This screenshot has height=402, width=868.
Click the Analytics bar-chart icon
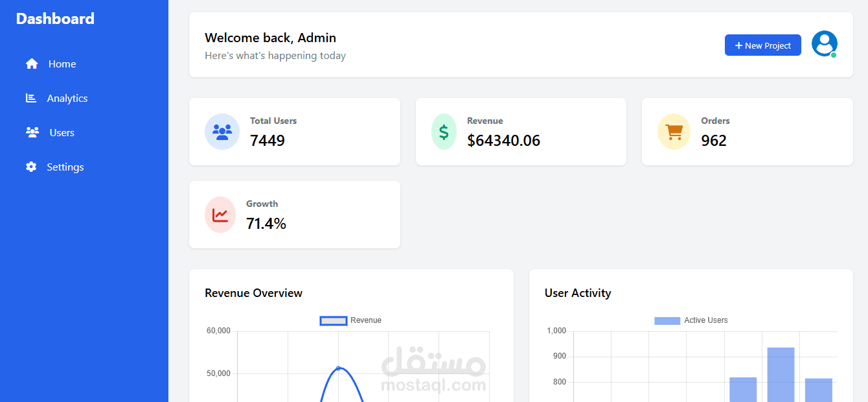pos(31,98)
